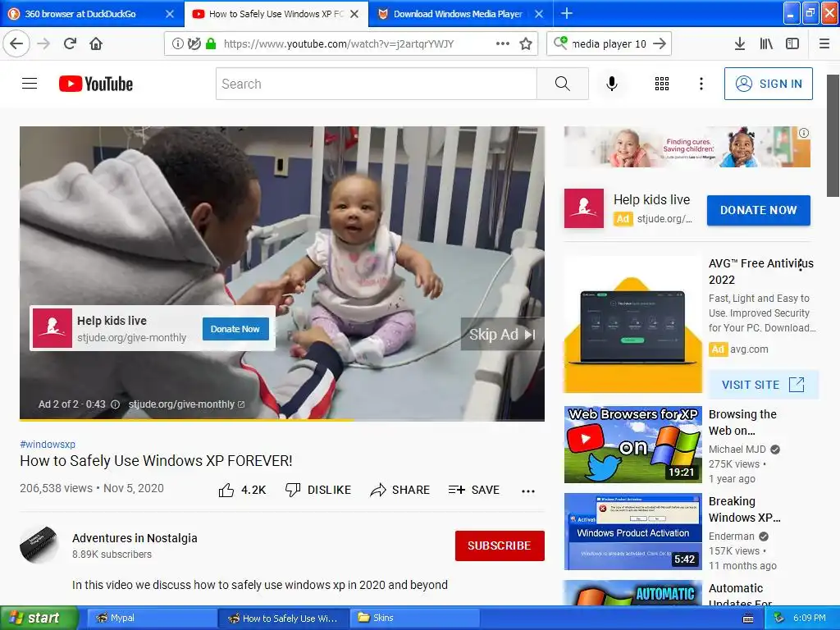Close the Download Windows Media Player tab
Viewport: 840px width, 630px height.
click(539, 14)
